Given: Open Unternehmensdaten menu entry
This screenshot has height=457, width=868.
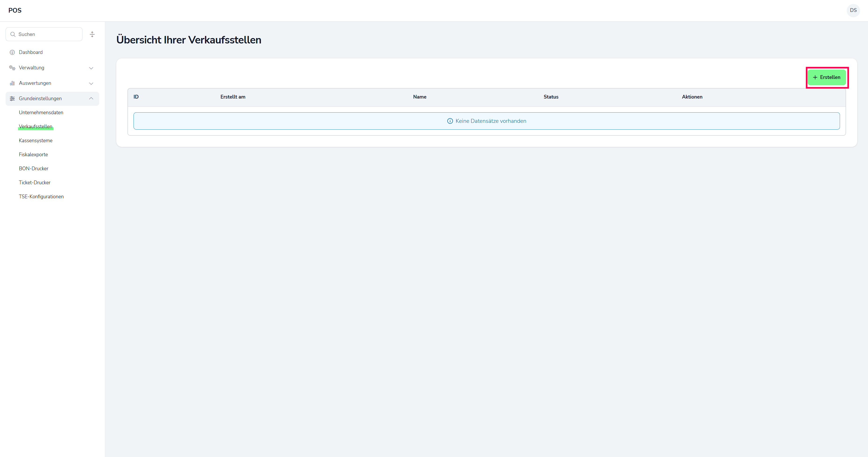Looking at the screenshot, I should [41, 113].
